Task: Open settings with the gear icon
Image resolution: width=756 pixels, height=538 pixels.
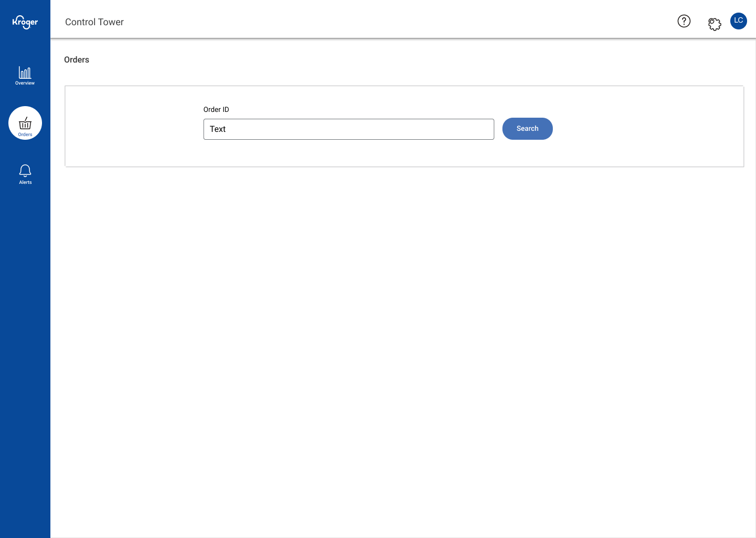Action: point(714,24)
